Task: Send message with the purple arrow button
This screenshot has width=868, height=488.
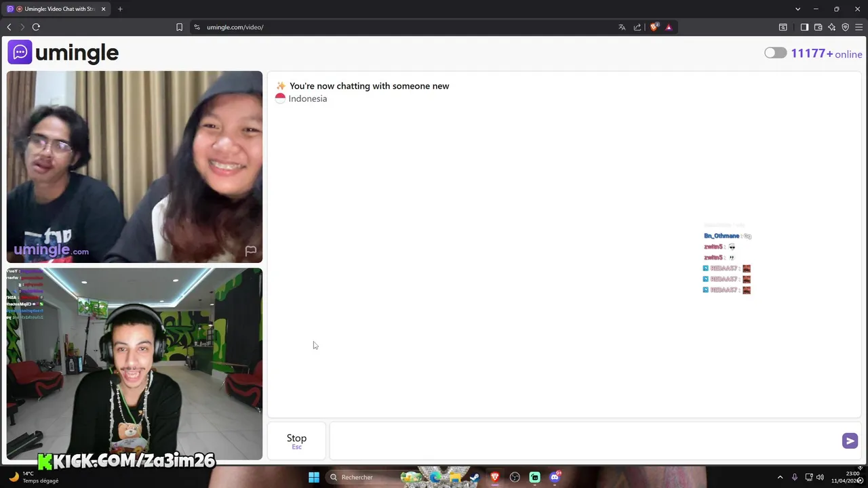Action: point(850,441)
